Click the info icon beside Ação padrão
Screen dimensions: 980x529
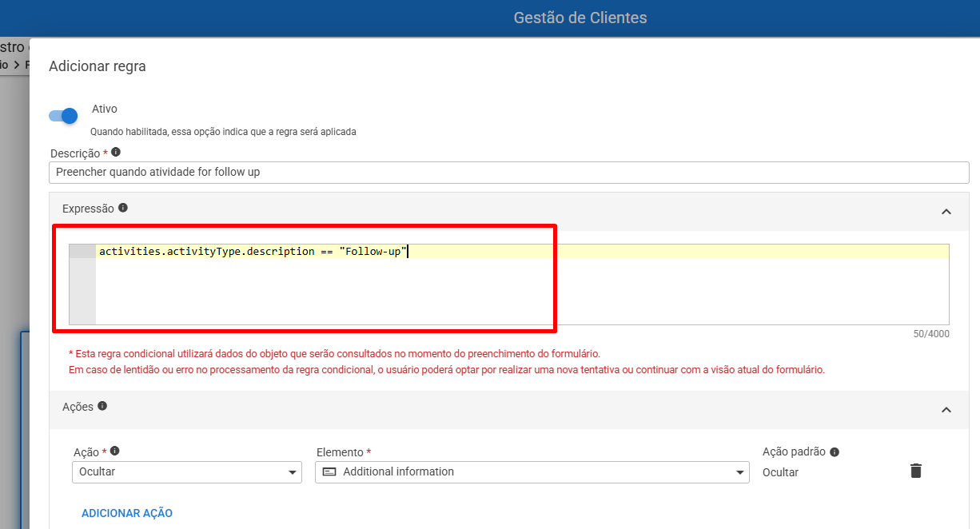coord(835,452)
